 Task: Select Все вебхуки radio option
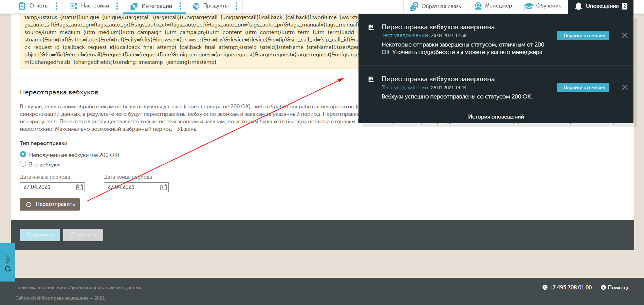(x=23, y=164)
